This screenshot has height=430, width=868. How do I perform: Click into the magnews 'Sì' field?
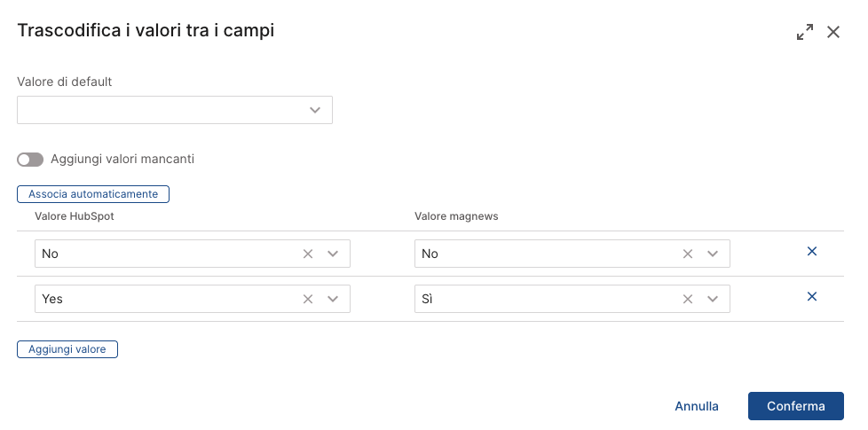tap(541, 299)
